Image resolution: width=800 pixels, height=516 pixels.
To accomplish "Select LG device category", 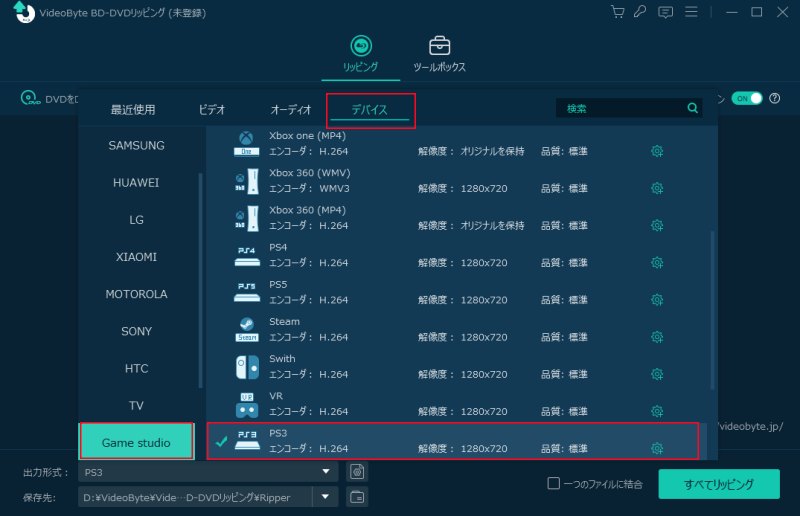I will click(136, 220).
